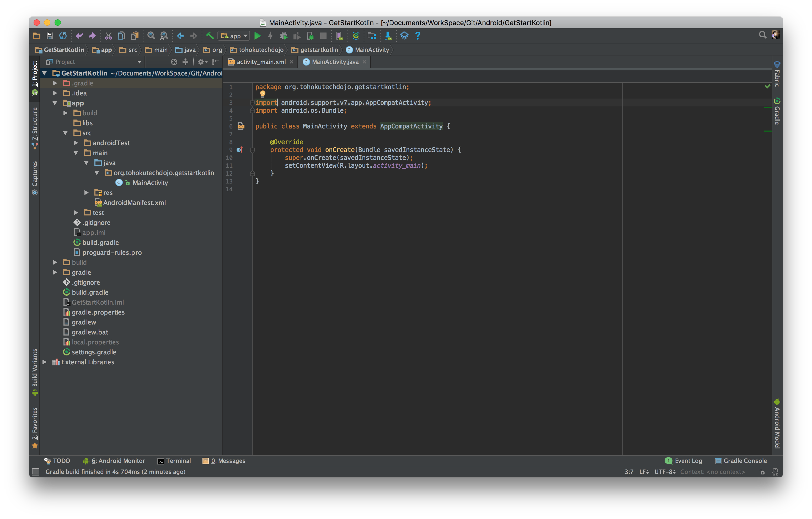Click the Replace magnifier-with-A icon
The image size is (812, 519).
[164, 36]
